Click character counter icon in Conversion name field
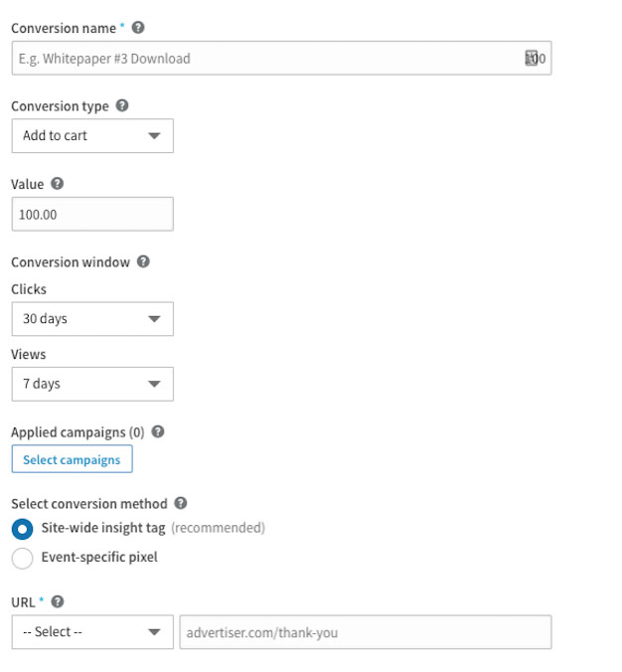 [x=532, y=59]
